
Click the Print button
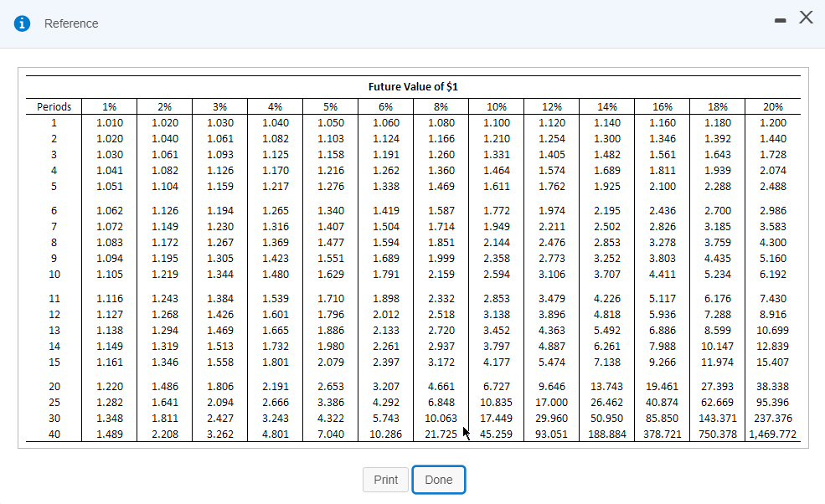[385, 480]
